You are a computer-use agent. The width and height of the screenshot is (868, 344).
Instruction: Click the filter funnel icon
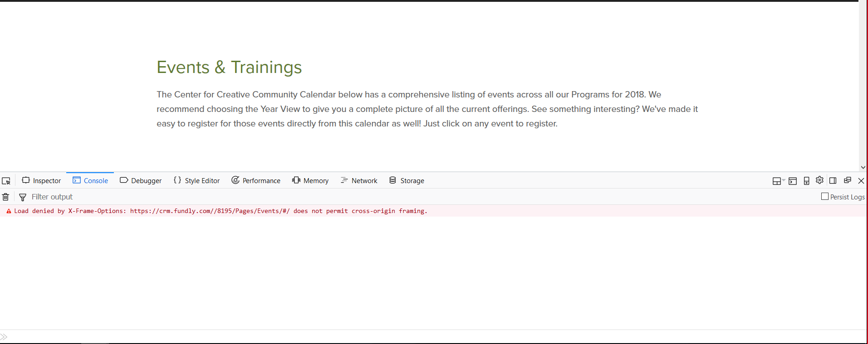coord(23,197)
